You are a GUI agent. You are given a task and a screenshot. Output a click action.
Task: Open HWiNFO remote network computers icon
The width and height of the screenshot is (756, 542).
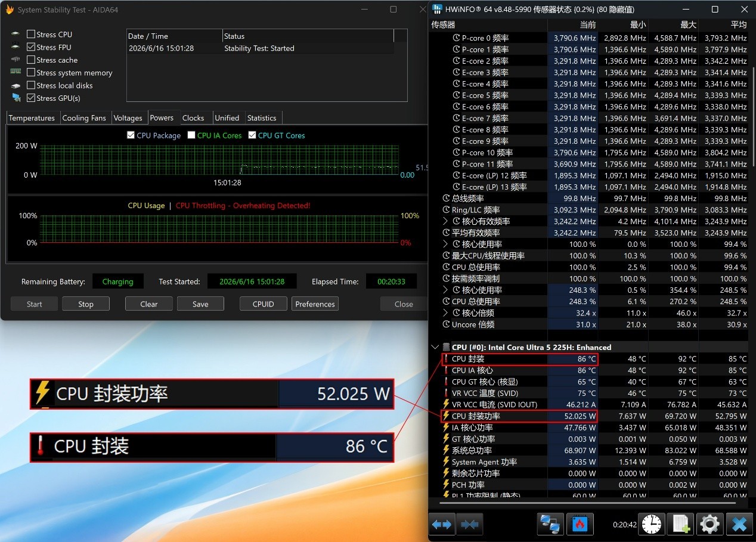[x=550, y=524]
